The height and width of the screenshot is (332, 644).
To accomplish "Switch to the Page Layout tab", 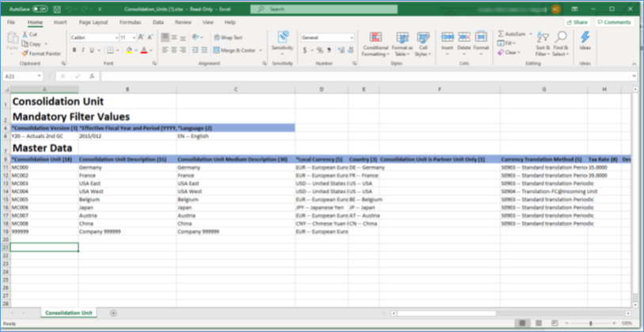I will coord(93,22).
